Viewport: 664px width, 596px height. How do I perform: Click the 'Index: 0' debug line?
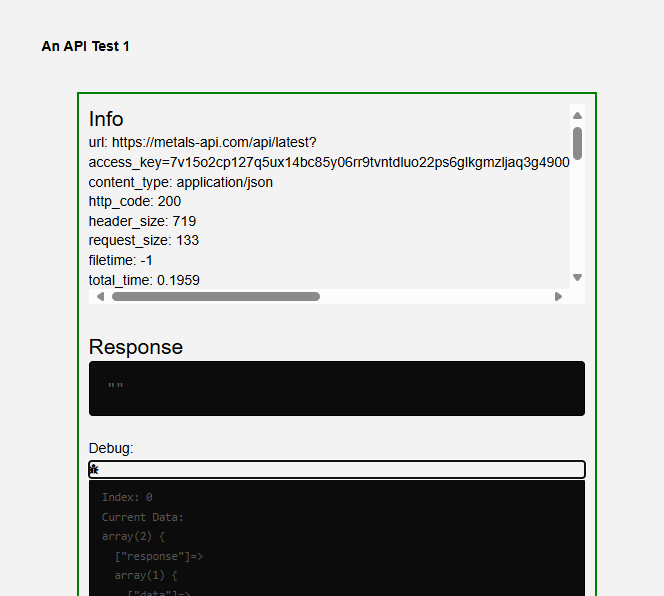[127, 497]
